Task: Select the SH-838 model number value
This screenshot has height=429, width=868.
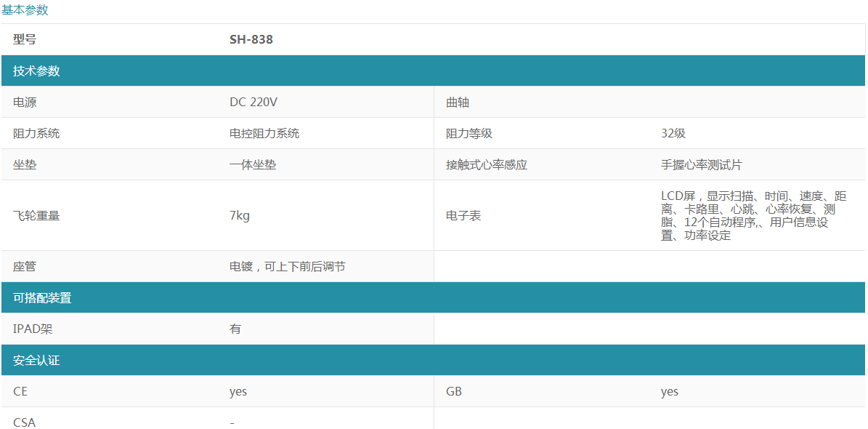Action: pyautogui.click(x=251, y=39)
